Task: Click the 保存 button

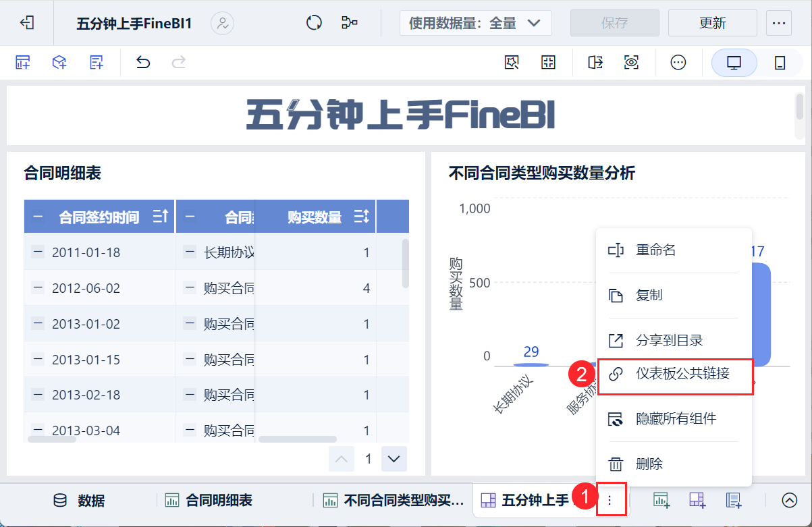Action: click(615, 23)
